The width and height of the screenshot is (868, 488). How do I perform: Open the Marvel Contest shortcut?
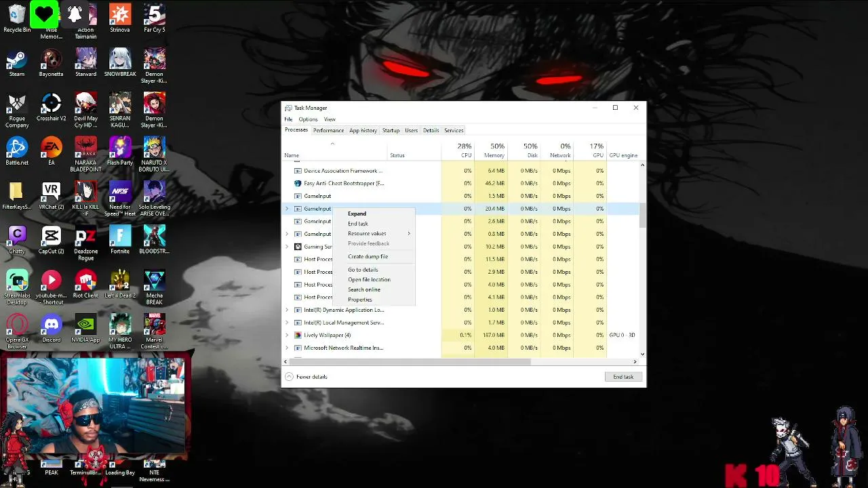[x=154, y=332]
